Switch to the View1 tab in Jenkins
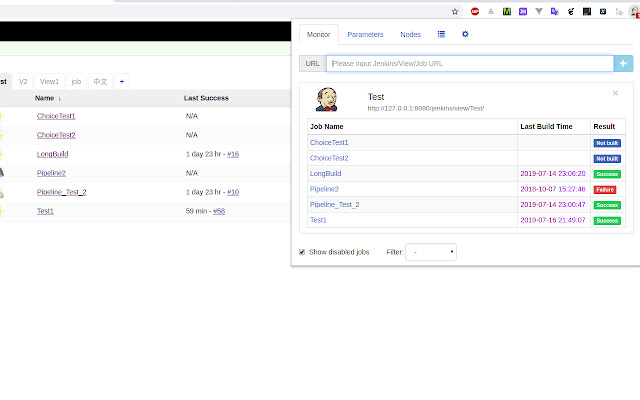This screenshot has height=400, width=640. coord(49,82)
